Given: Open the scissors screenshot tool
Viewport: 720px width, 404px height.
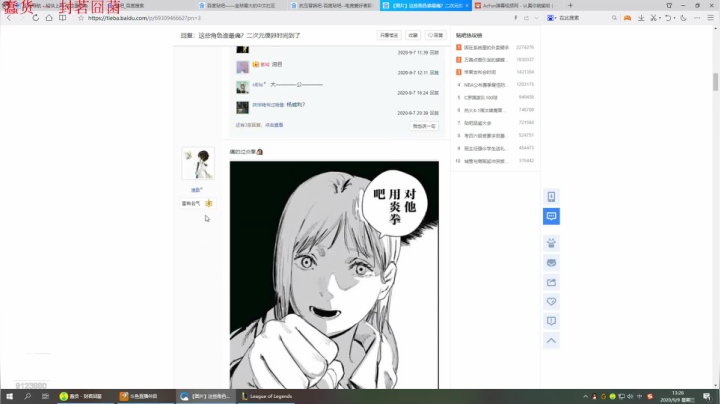Looking at the screenshot, I should click(x=653, y=18).
